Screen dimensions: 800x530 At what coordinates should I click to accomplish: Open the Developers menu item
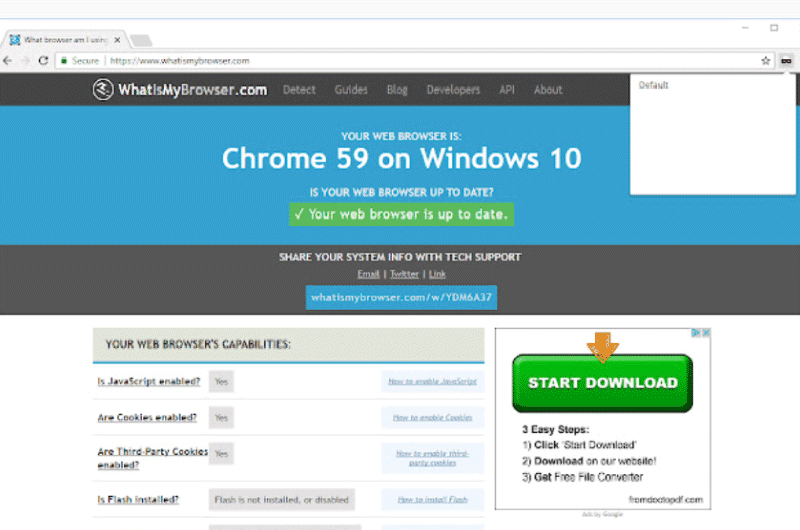pos(453,90)
